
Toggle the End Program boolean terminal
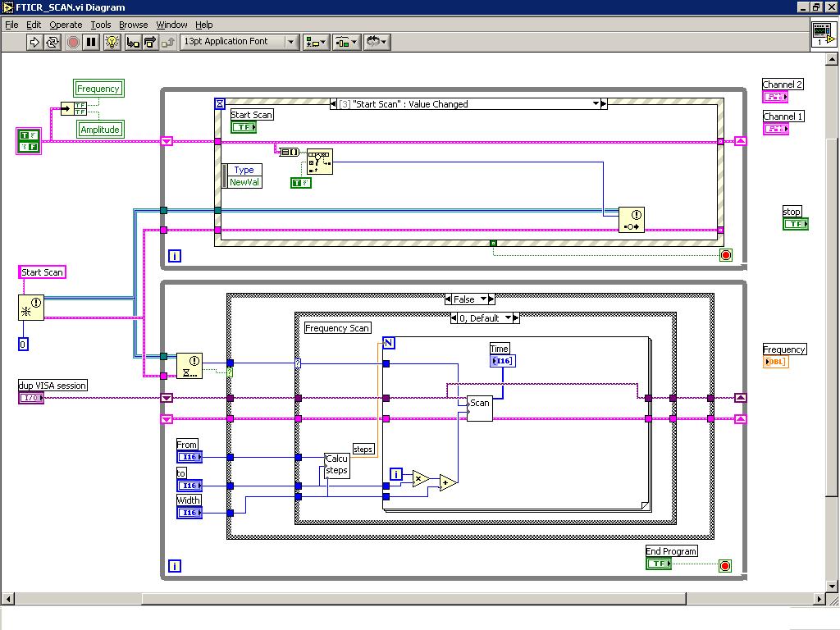coord(658,564)
